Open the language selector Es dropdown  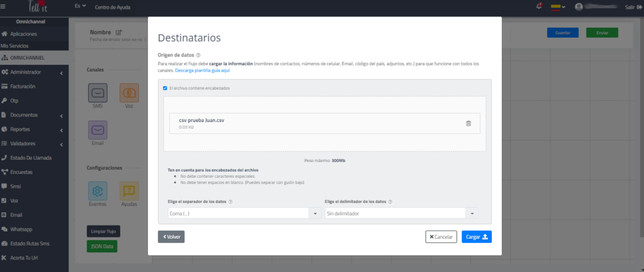[80, 6]
